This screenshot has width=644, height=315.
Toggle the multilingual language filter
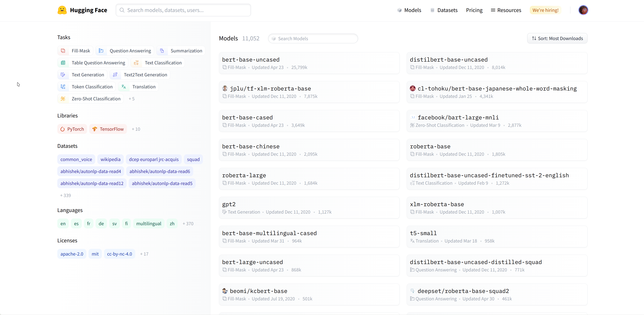(149, 223)
